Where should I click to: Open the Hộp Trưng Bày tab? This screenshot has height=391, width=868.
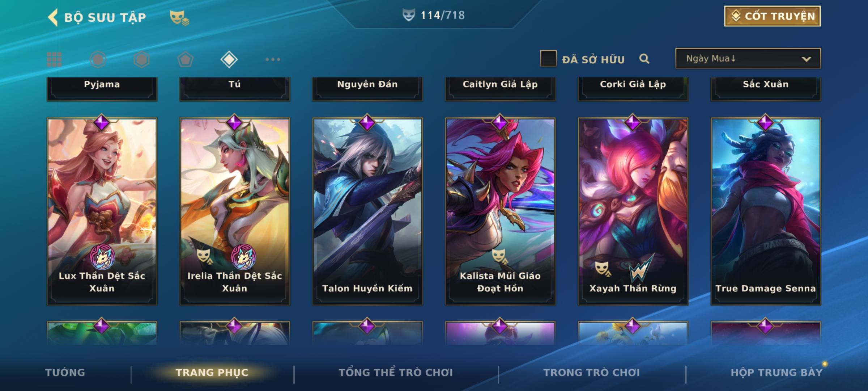click(776, 373)
